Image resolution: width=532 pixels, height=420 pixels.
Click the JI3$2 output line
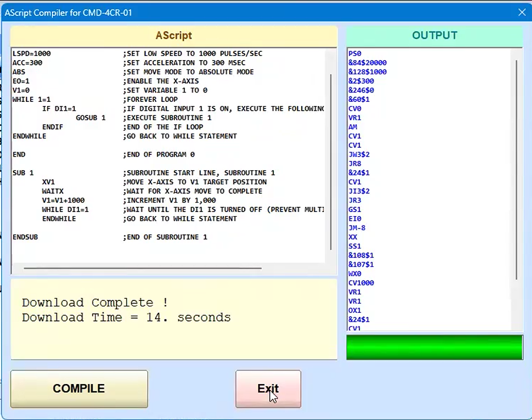click(359, 191)
